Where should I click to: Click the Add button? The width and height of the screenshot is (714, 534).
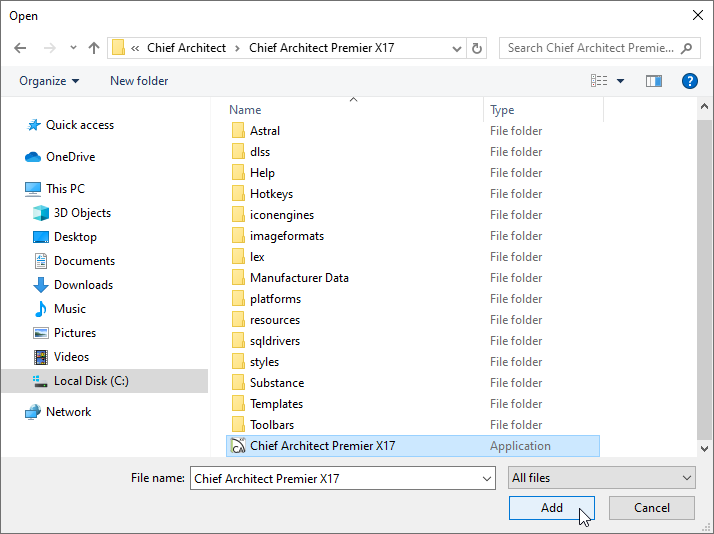(x=551, y=508)
